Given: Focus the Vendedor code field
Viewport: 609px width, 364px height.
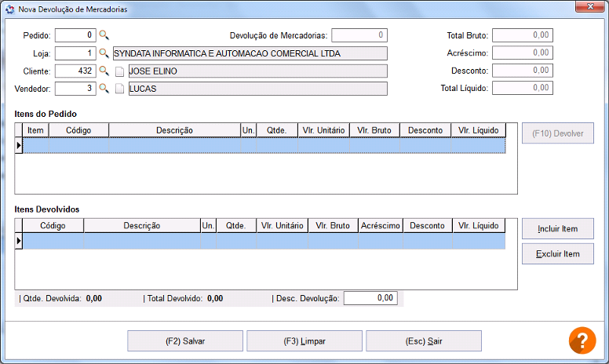Looking at the screenshot, I should point(75,89).
